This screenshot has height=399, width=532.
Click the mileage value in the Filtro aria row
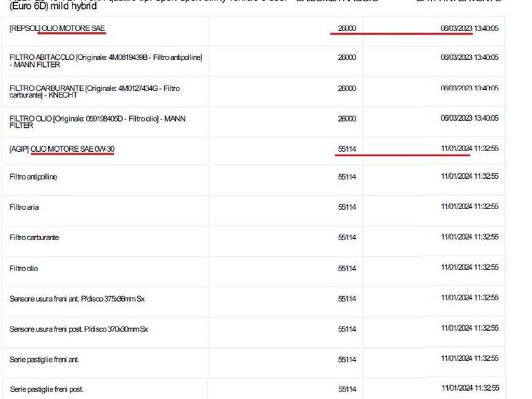click(347, 207)
